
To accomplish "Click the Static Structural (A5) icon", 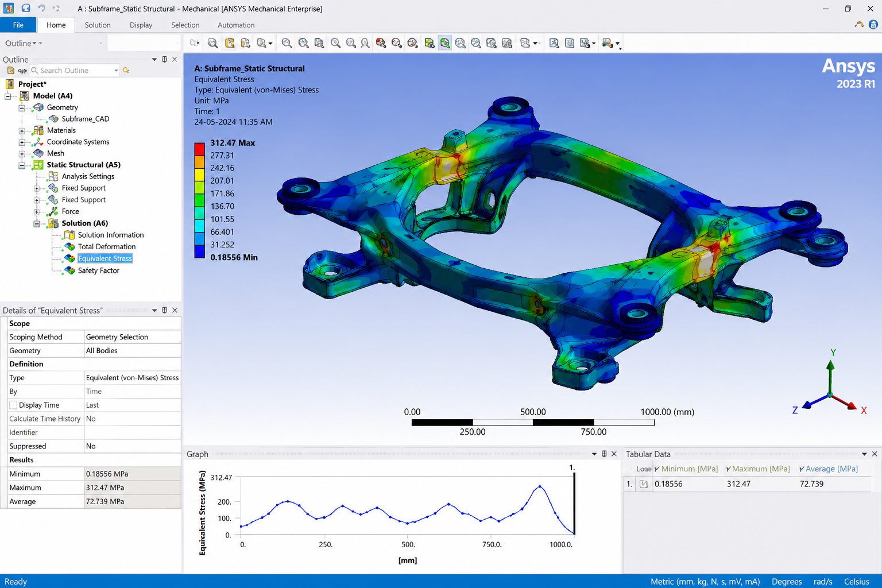I will (x=38, y=165).
